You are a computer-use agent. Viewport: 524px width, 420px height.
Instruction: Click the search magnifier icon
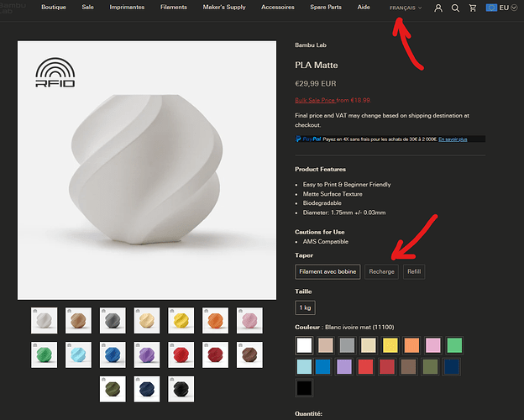(455, 8)
